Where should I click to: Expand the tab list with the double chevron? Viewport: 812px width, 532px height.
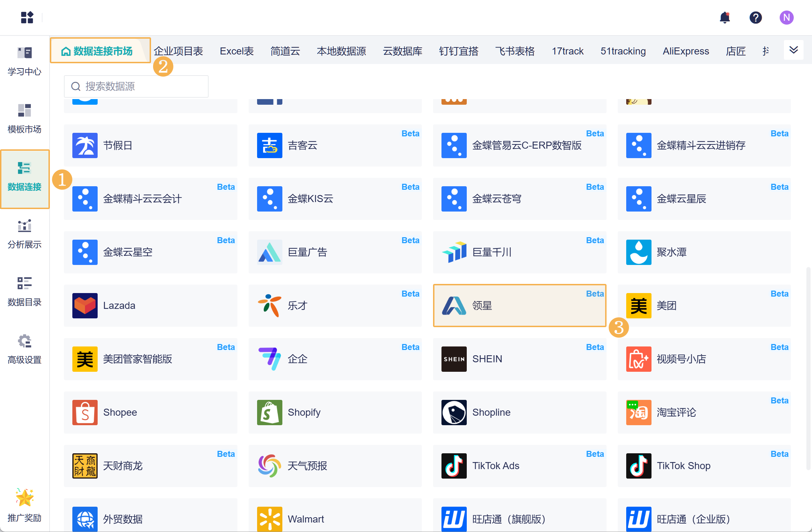[793, 50]
